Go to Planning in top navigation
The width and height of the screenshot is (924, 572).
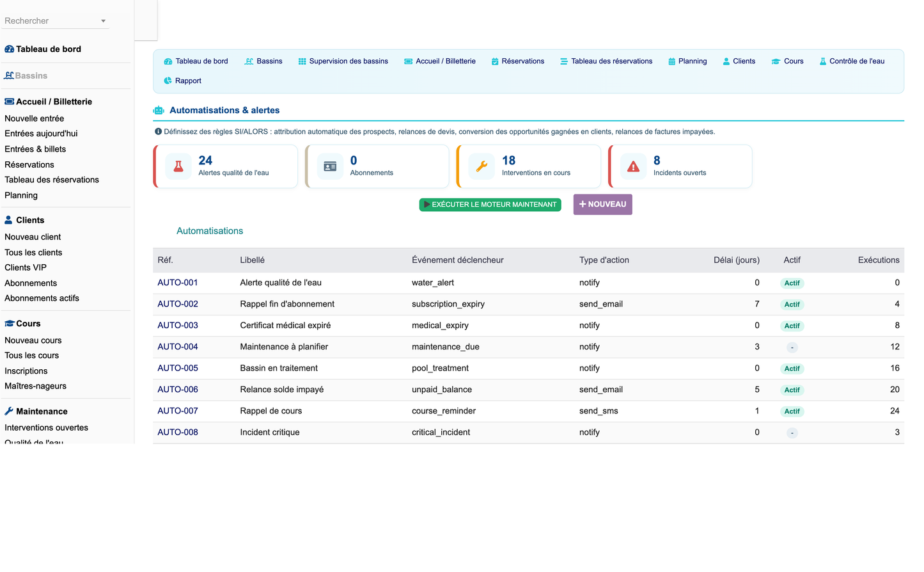pos(687,61)
